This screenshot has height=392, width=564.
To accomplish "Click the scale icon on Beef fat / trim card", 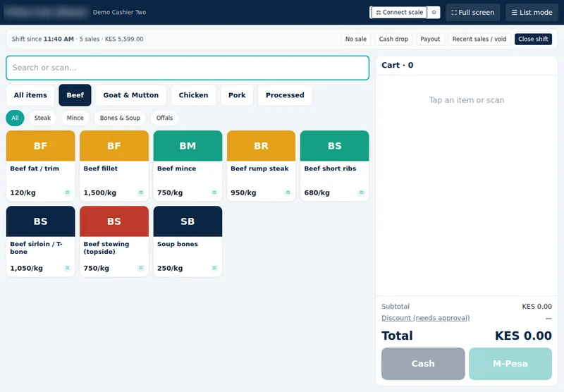I will click(x=67, y=192).
